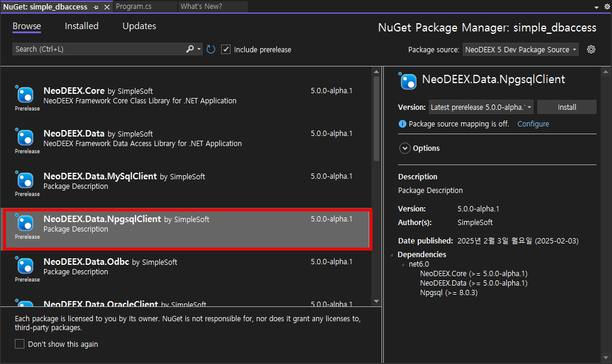Image resolution: width=612 pixels, height=364 pixels.
Task: Click NeoDEEX.Data.NpgsqlClient title in details pane
Action: point(493,80)
